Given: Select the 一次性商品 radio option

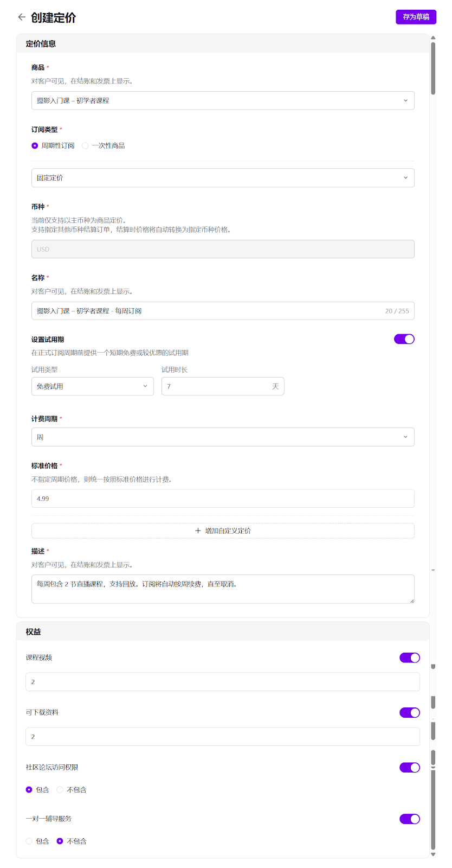Looking at the screenshot, I should 86,145.
